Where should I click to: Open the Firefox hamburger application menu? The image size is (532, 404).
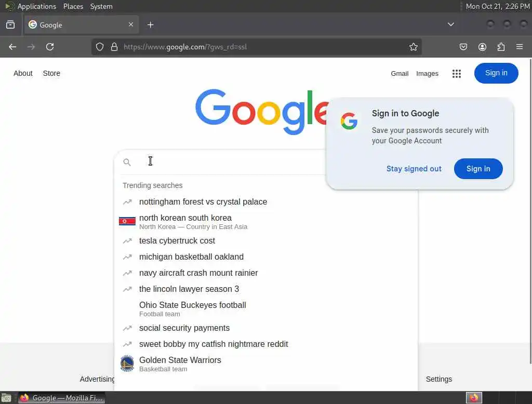click(520, 46)
